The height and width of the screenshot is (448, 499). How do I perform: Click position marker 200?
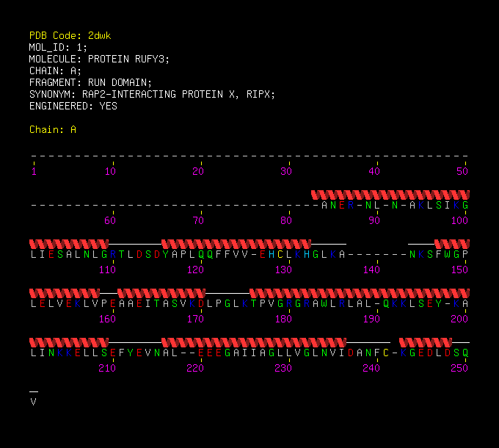click(x=459, y=319)
